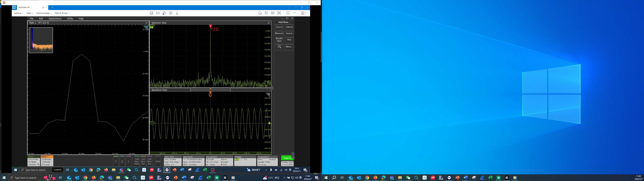Toggle the DVM button
The height and width of the screenshot is (181, 644).
pyautogui.click(x=158, y=161)
